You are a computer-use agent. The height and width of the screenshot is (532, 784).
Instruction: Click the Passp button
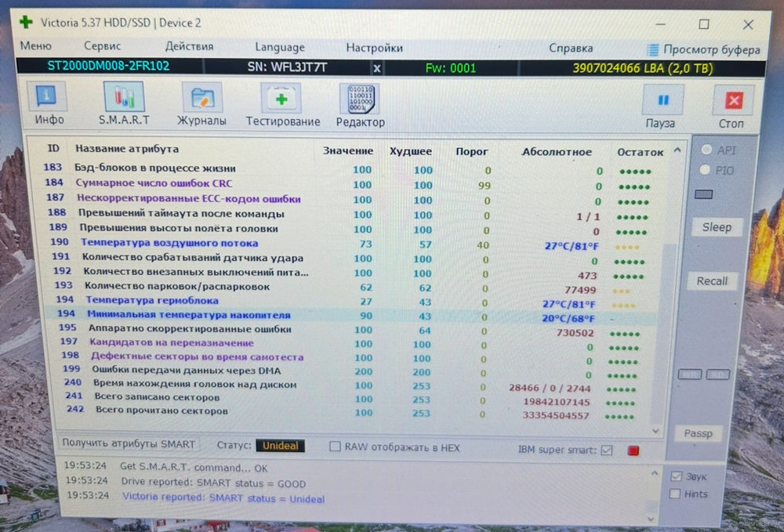pyautogui.click(x=698, y=433)
